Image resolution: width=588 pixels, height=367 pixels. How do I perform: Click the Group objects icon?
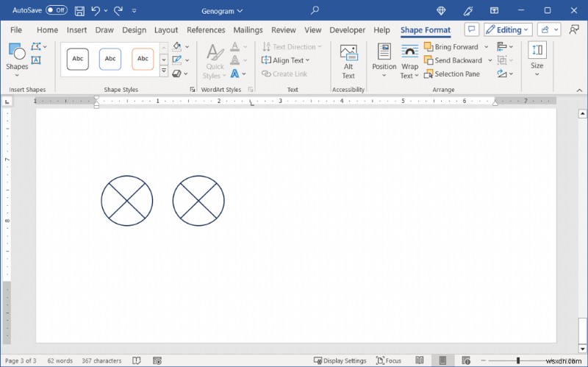pos(501,60)
